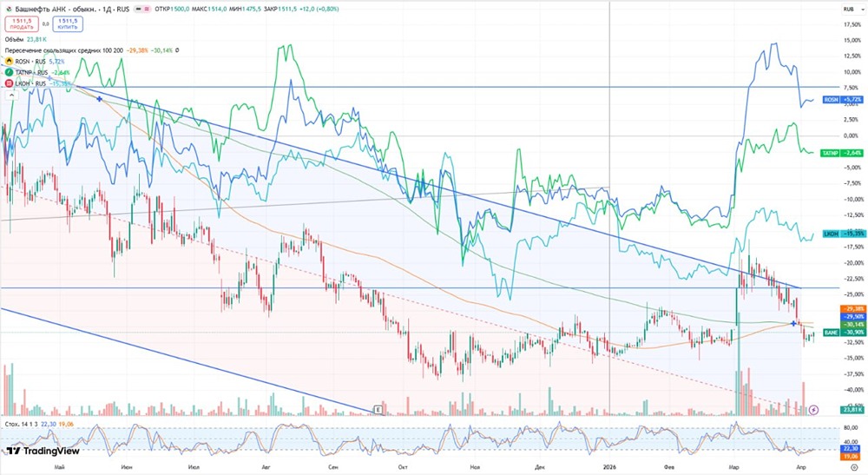The width and height of the screenshot is (868, 475).
Task: Click the BANE −30,90% price scale label
Action: (843, 333)
